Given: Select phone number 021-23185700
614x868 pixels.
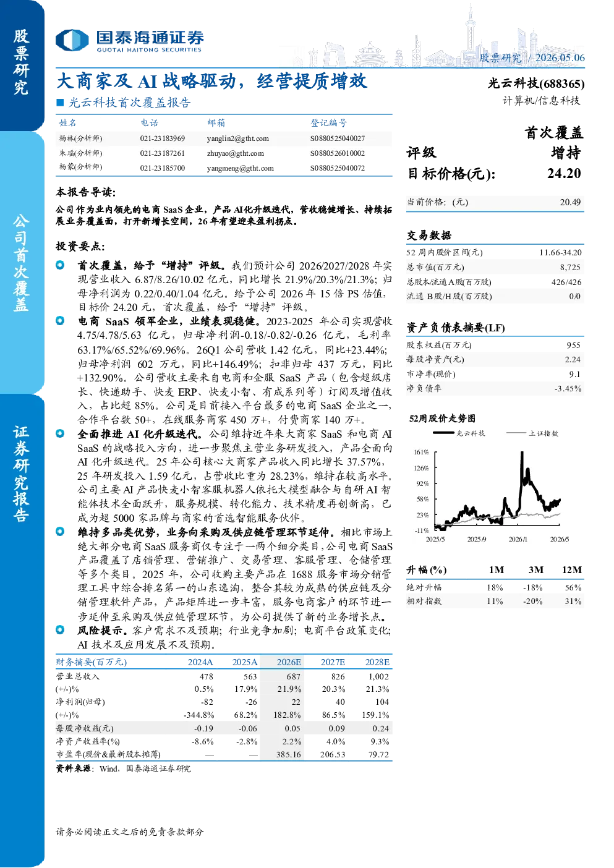Looking at the screenshot, I should [x=163, y=168].
